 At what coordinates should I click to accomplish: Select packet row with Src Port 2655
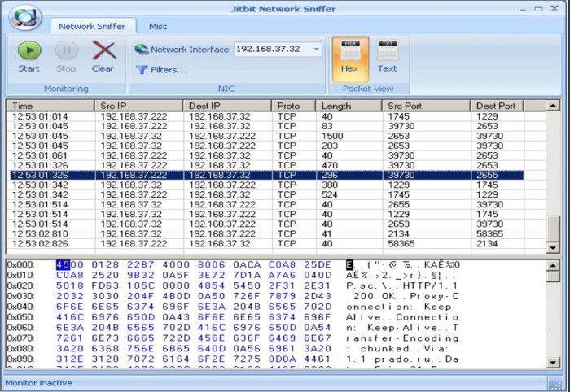click(265, 205)
